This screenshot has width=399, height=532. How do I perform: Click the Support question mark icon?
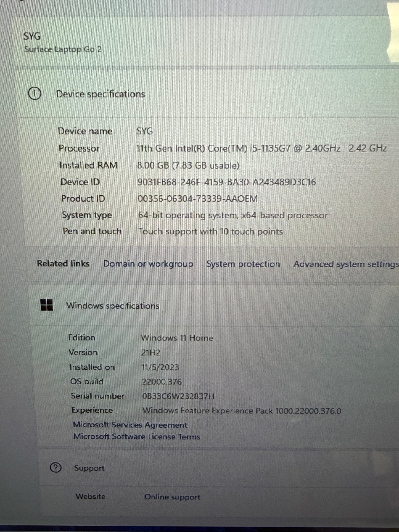coord(56,468)
